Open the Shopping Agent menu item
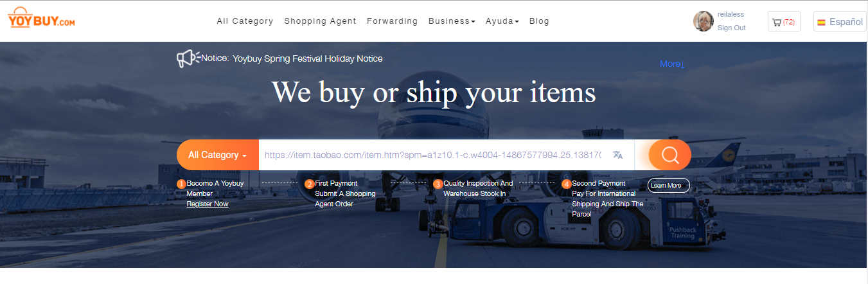The width and height of the screenshot is (868, 284). (320, 21)
